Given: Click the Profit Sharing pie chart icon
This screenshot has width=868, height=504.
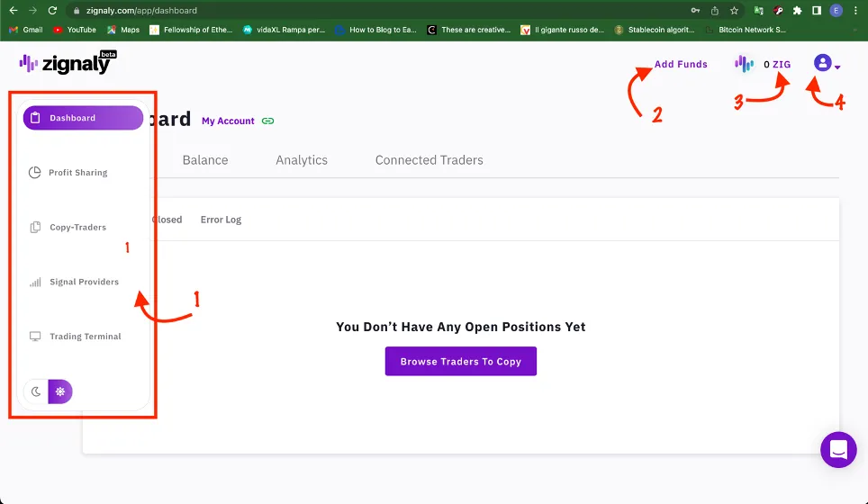Looking at the screenshot, I should (35, 173).
